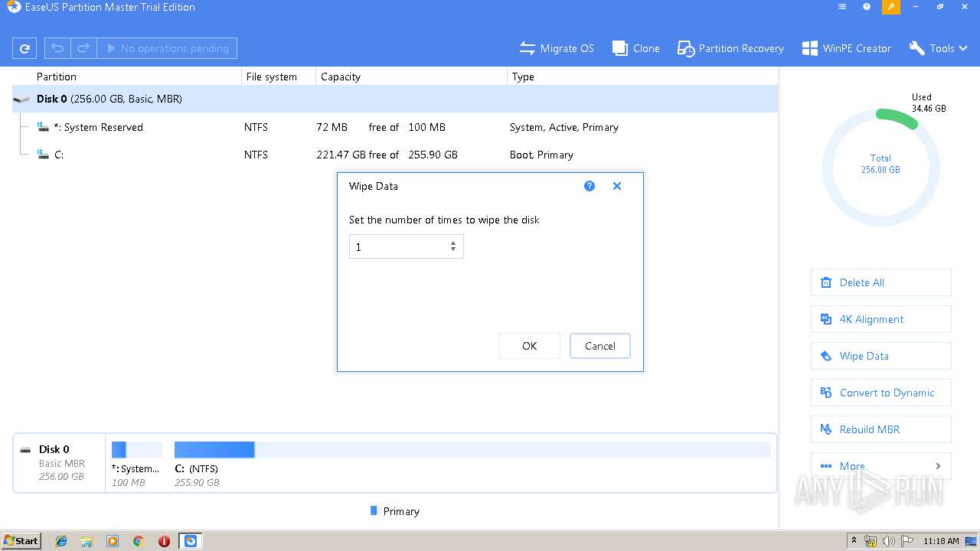Launch the Clone feature
Screen dimensions: 980x551
636,48
